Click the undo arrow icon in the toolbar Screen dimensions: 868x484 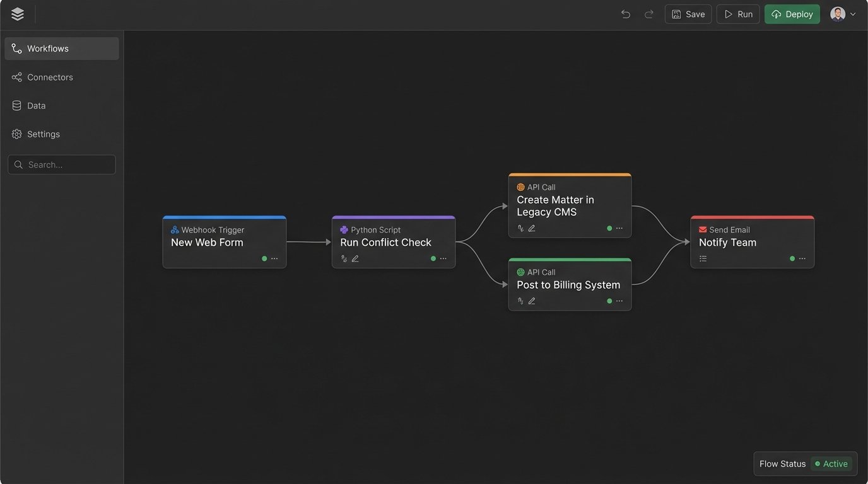point(625,13)
